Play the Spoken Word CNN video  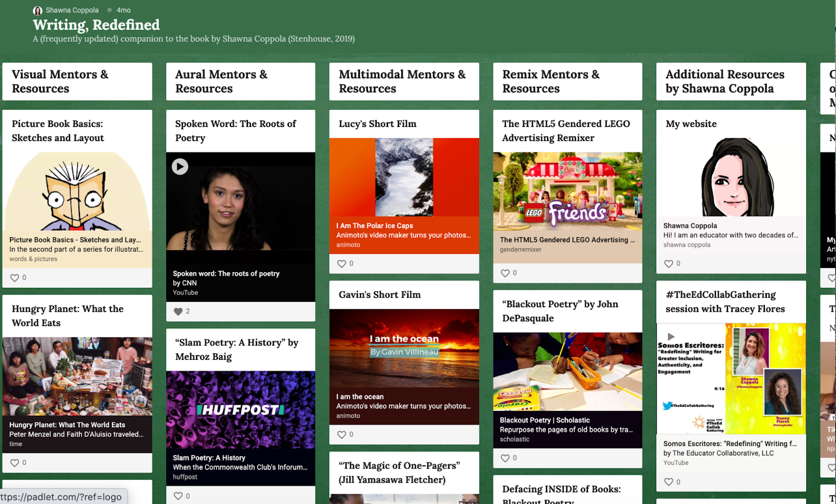180,167
